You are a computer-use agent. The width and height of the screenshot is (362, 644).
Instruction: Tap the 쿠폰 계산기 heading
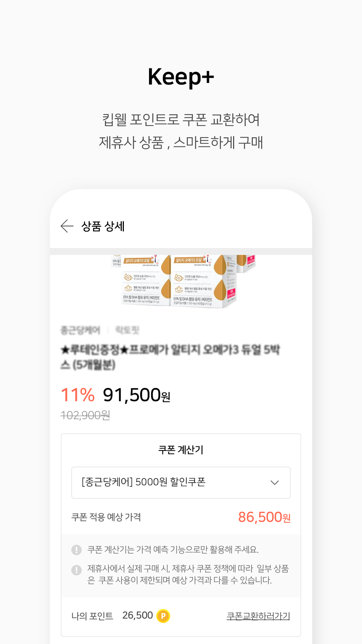pyautogui.click(x=181, y=450)
